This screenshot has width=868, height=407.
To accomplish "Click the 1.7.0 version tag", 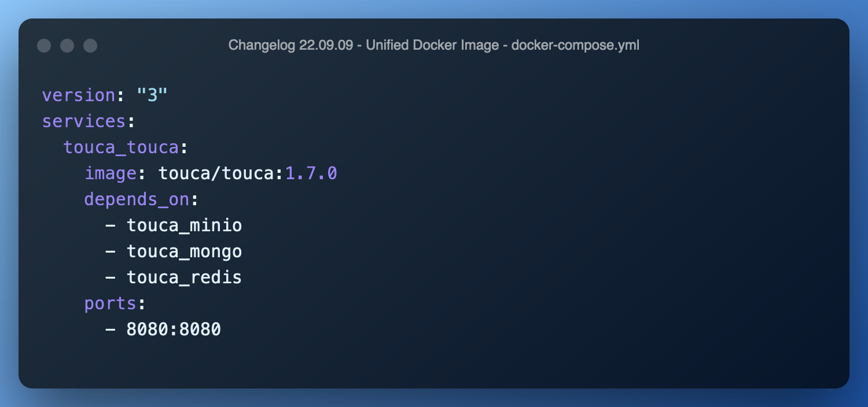I will click(311, 173).
